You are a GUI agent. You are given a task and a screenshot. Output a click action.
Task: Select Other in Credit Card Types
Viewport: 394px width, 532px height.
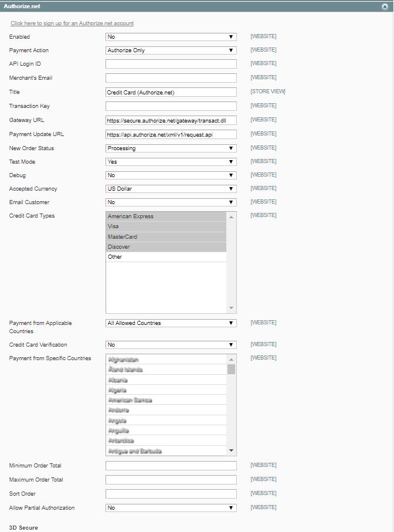[166, 257]
